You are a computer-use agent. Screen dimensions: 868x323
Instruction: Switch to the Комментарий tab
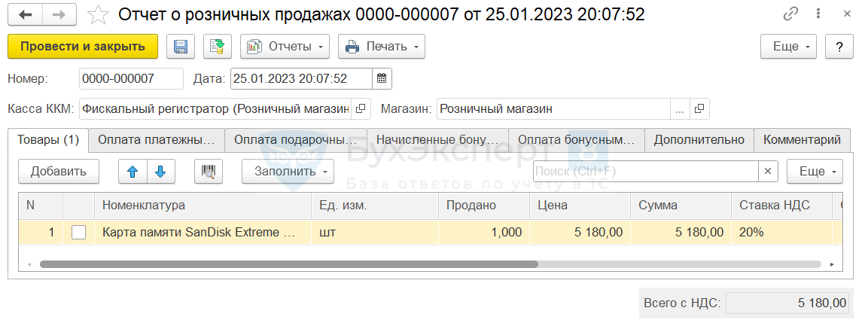point(802,140)
